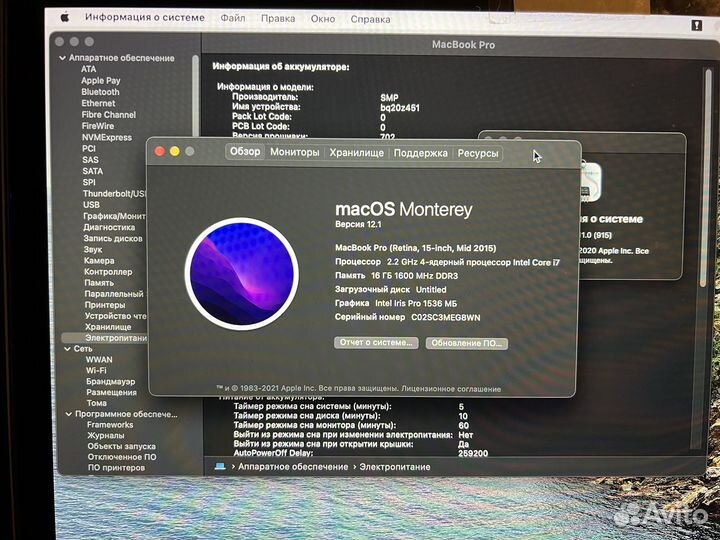Click the notification icon in menu bar
Image resolution: width=720 pixels, height=540 pixels.
tap(697, 25)
